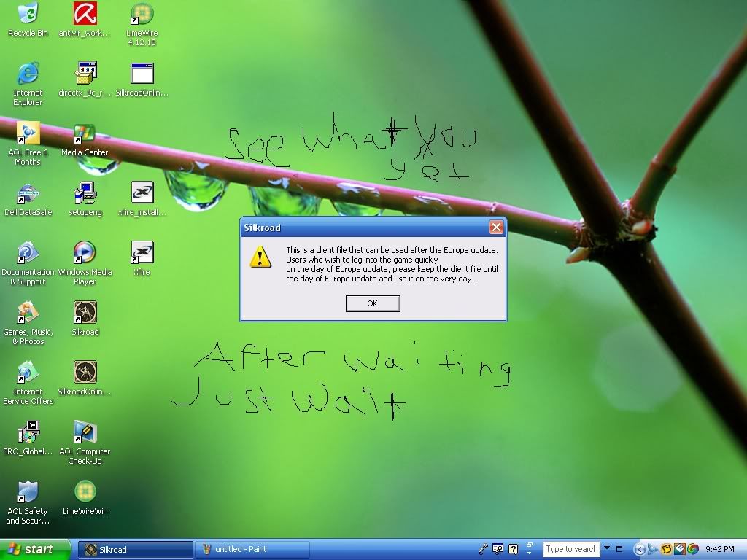Switch to the Silkroad taskbar item
The height and width of the screenshot is (560, 747).
coord(135,549)
